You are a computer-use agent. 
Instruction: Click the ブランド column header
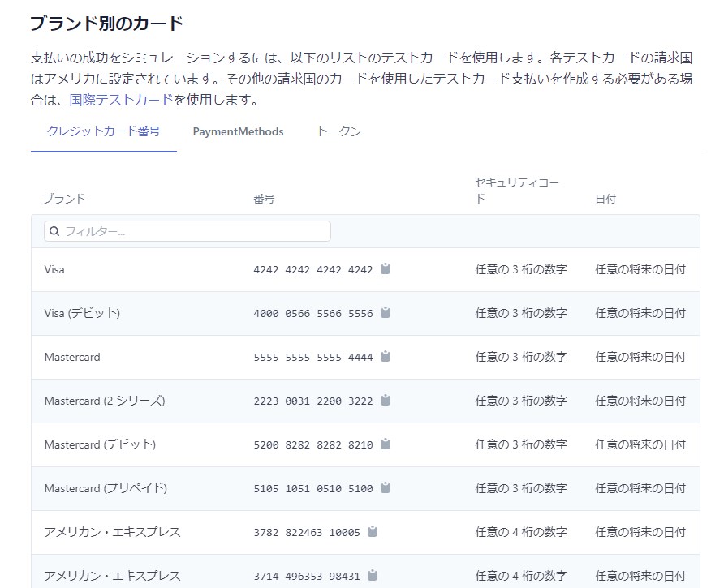[x=64, y=199]
